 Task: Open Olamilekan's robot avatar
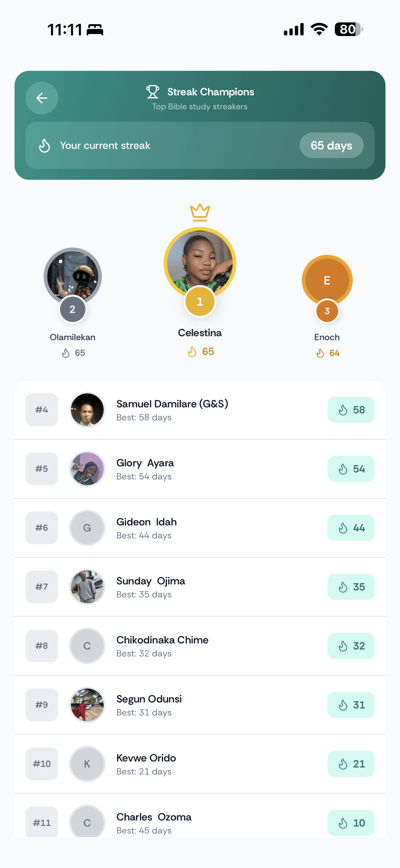click(72, 275)
